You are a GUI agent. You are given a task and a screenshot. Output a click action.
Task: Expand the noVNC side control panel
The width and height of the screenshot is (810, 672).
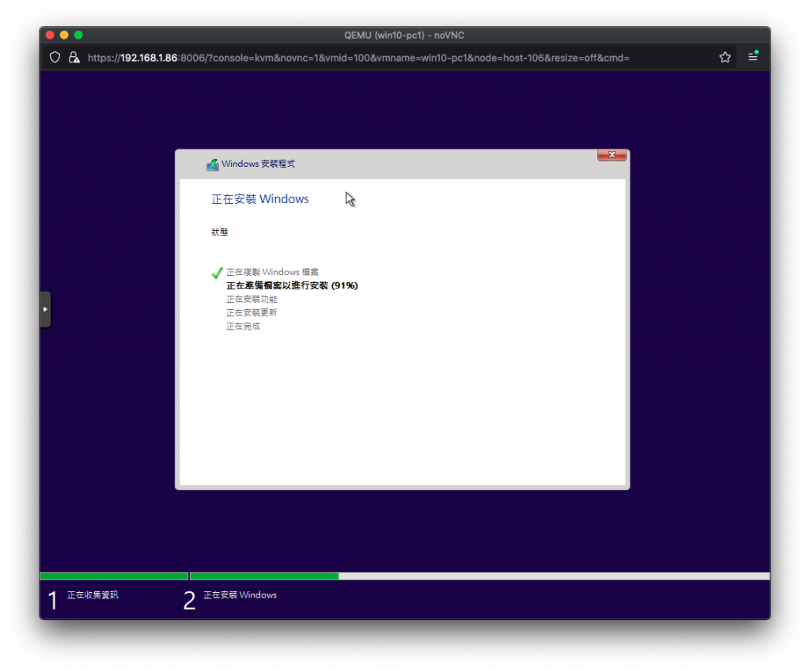coord(45,309)
